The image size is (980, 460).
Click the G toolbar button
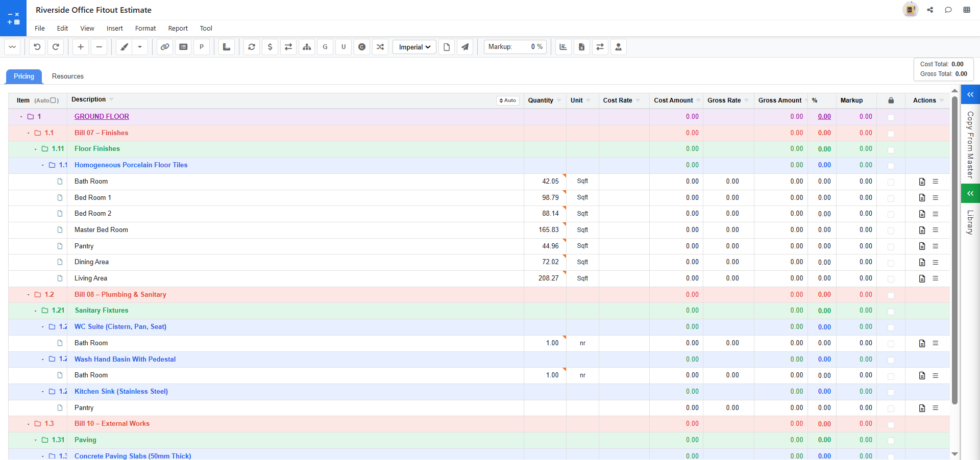click(325, 47)
